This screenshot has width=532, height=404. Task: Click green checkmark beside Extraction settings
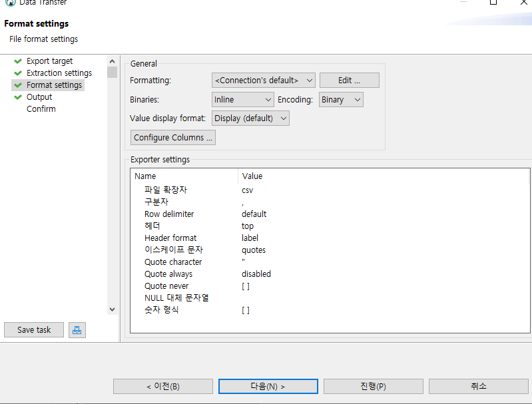point(18,73)
